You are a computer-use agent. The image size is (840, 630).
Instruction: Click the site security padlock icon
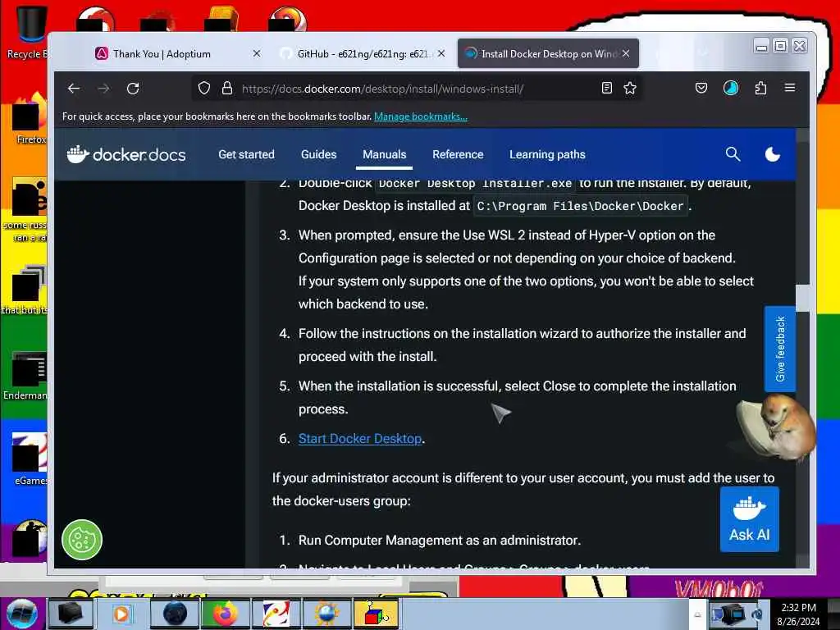(x=227, y=89)
